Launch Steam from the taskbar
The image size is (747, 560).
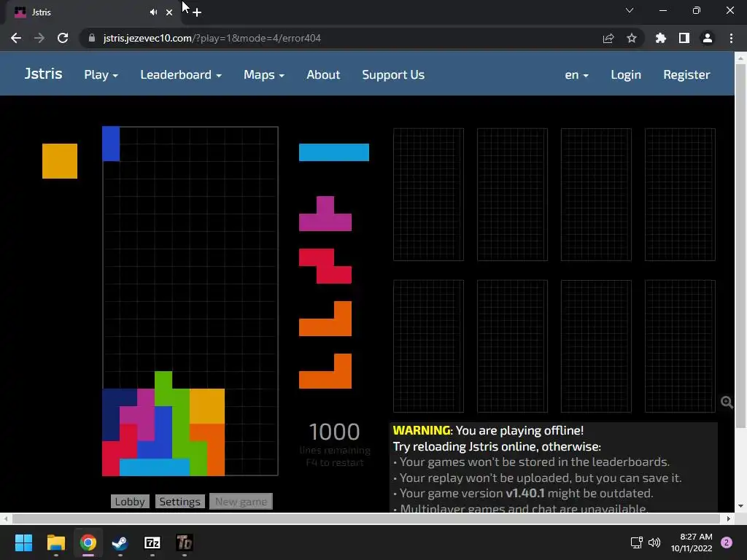click(120, 542)
